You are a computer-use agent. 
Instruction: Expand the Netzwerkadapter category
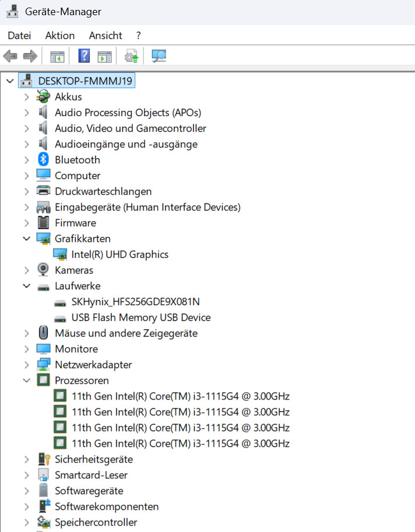[x=26, y=365]
